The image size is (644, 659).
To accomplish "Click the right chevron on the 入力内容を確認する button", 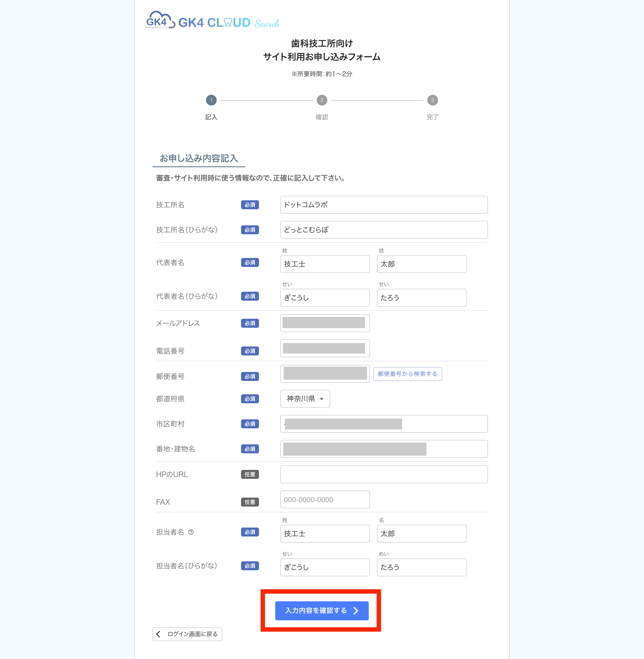I will point(356,610).
